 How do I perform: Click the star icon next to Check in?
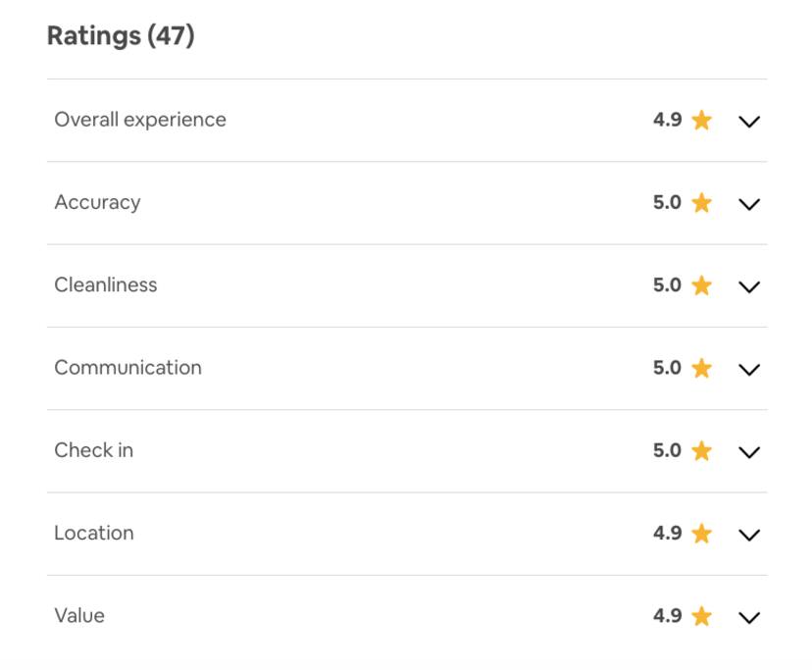point(702,450)
